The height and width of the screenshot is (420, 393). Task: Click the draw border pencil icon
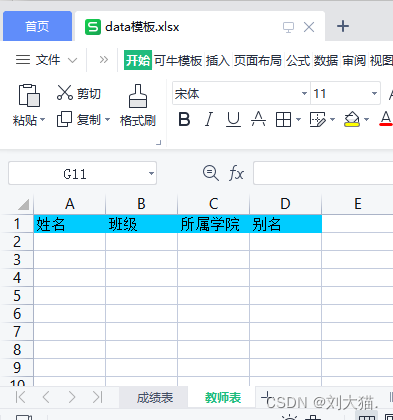[317, 119]
